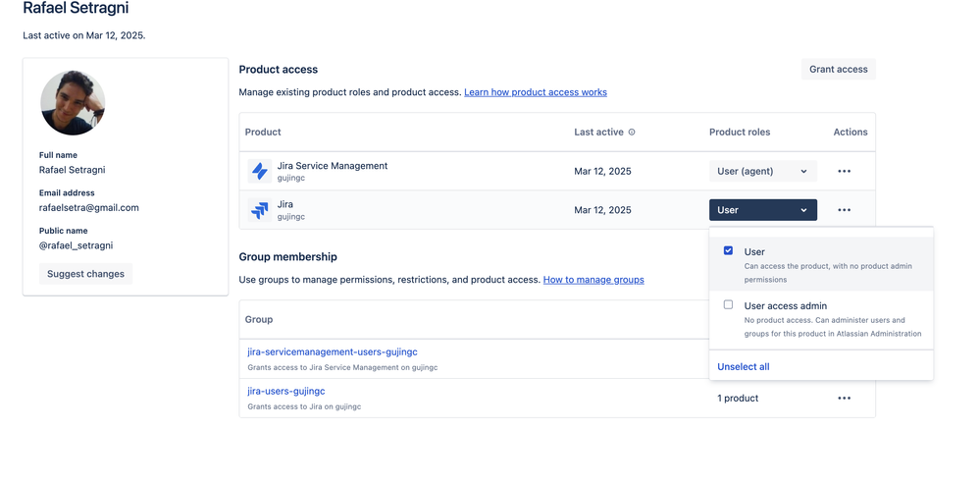Screen dimensions: 980x484
Task: Click the Group column header
Action: pyautogui.click(x=259, y=319)
